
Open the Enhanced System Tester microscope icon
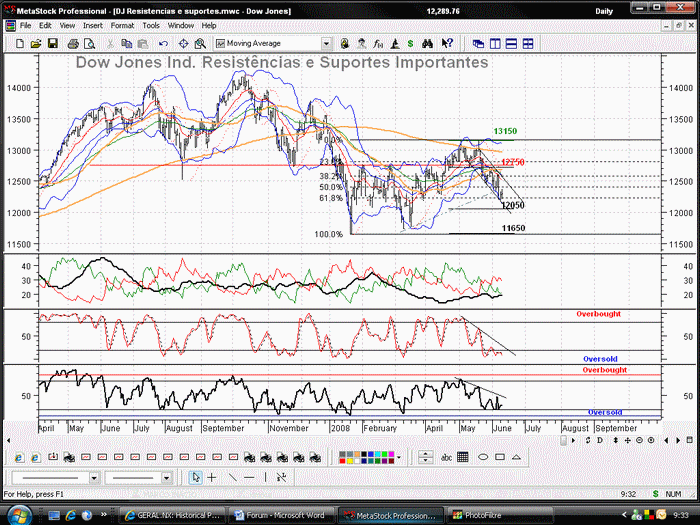point(395,44)
